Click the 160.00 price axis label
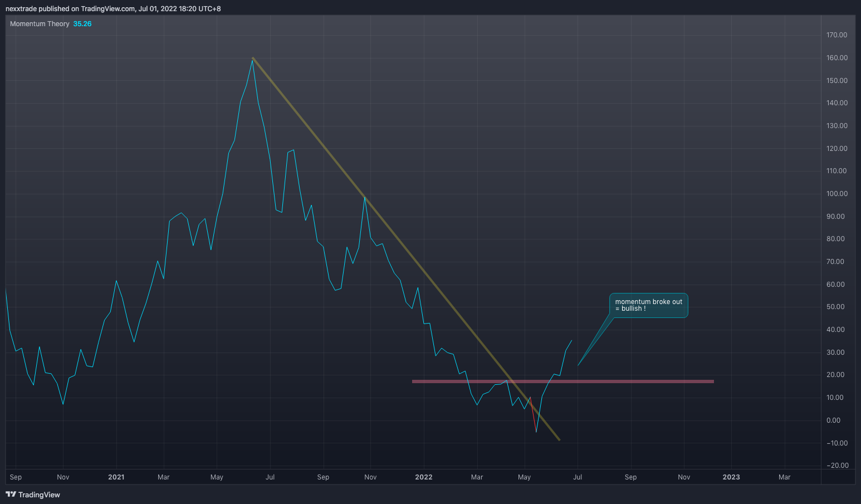 (836, 58)
